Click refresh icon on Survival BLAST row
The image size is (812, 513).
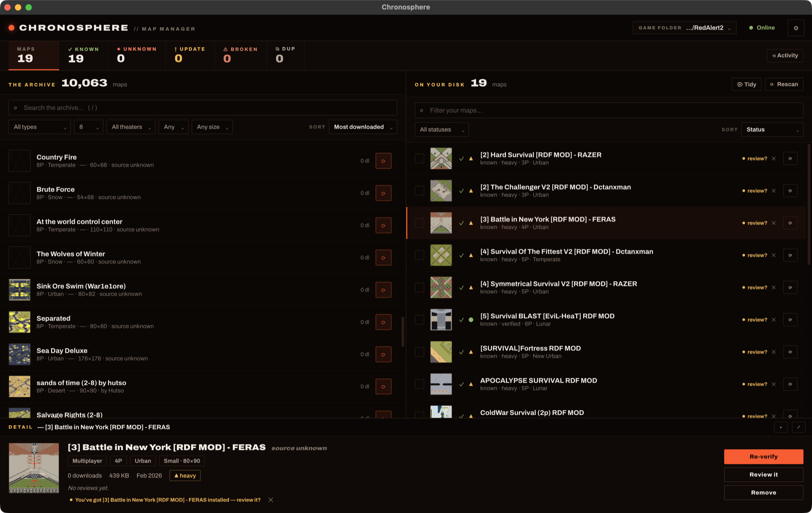pyautogui.click(x=790, y=320)
